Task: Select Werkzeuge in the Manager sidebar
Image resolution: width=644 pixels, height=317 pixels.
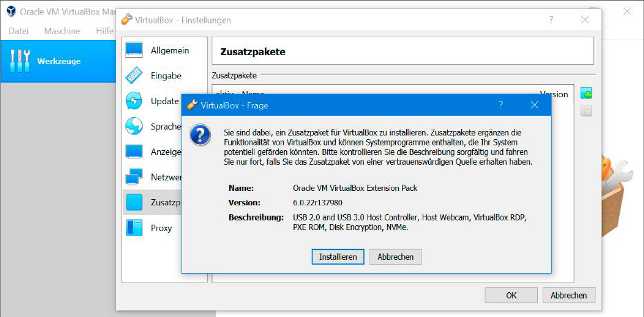Action: 58,61
